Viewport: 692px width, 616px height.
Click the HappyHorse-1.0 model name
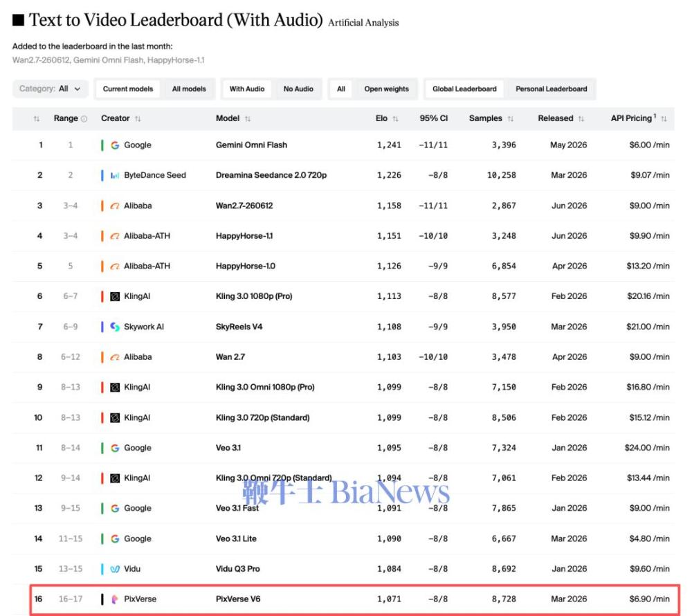(246, 266)
